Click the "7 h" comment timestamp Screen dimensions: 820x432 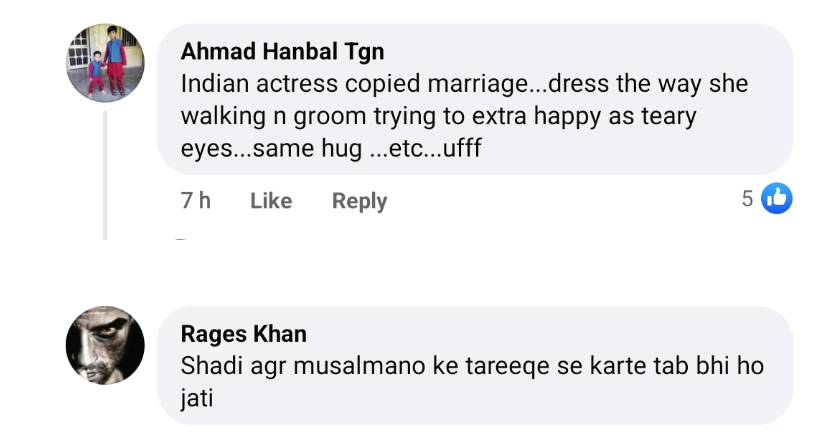(196, 201)
